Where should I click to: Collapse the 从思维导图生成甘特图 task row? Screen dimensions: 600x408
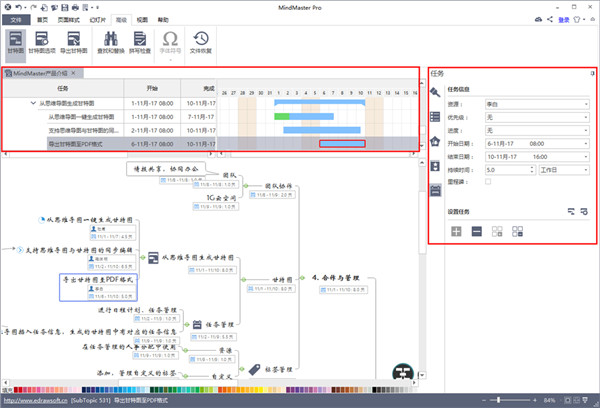pos(33,102)
